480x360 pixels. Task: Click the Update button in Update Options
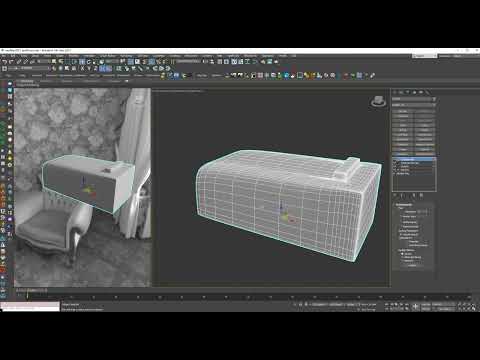(x=412, y=266)
